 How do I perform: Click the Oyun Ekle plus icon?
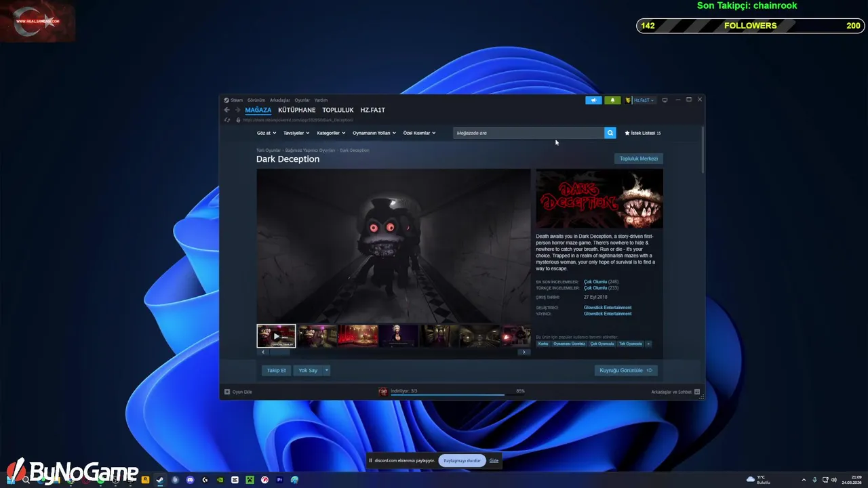click(x=227, y=392)
